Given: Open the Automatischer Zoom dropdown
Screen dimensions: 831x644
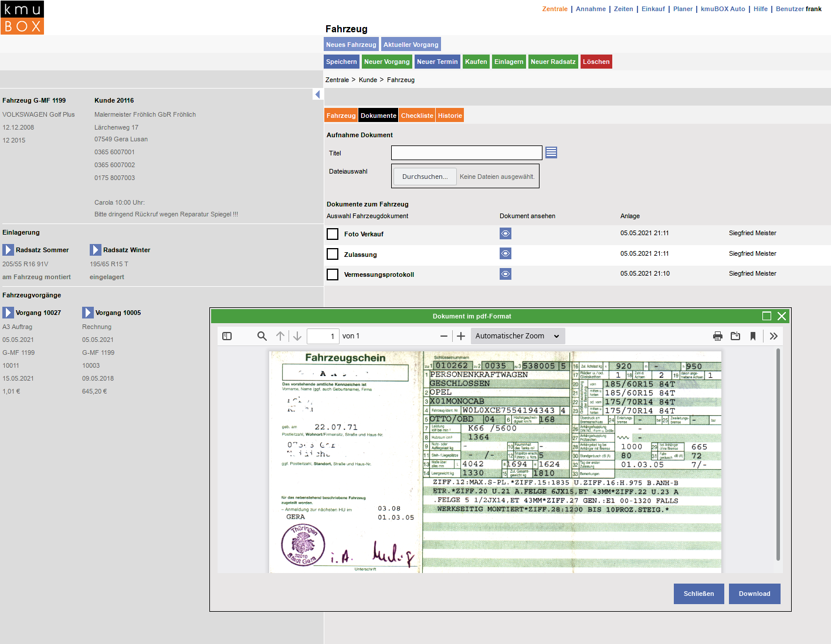Looking at the screenshot, I should [517, 336].
